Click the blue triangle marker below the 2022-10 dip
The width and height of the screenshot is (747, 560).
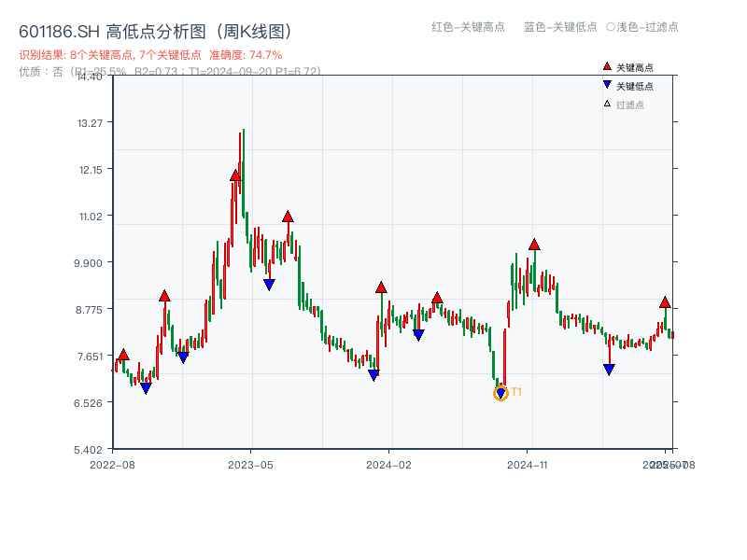[x=148, y=387]
